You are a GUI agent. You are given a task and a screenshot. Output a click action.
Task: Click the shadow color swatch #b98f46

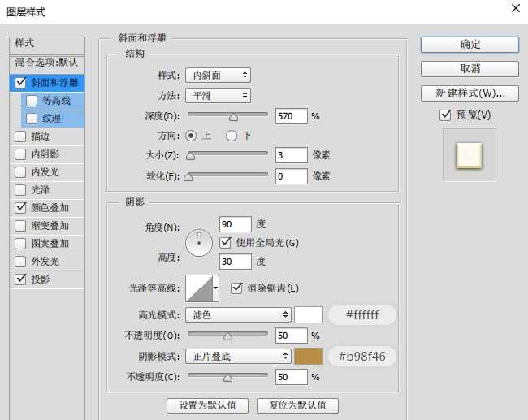[309, 356]
